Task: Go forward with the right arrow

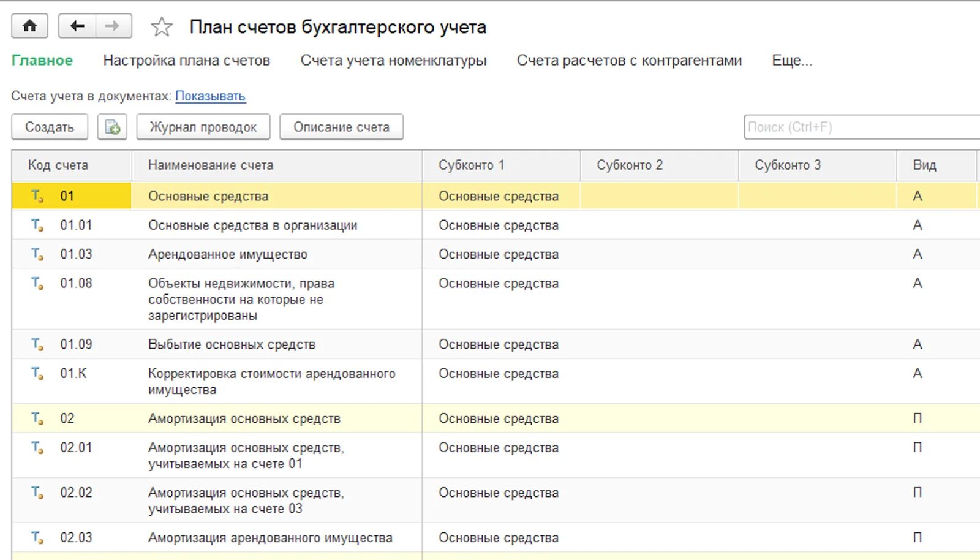Action: (113, 26)
